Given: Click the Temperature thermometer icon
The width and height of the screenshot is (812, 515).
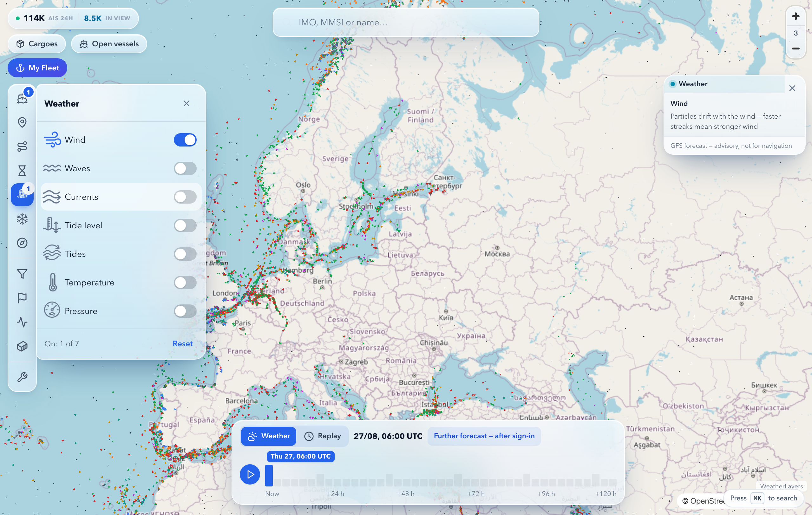Looking at the screenshot, I should [x=53, y=283].
